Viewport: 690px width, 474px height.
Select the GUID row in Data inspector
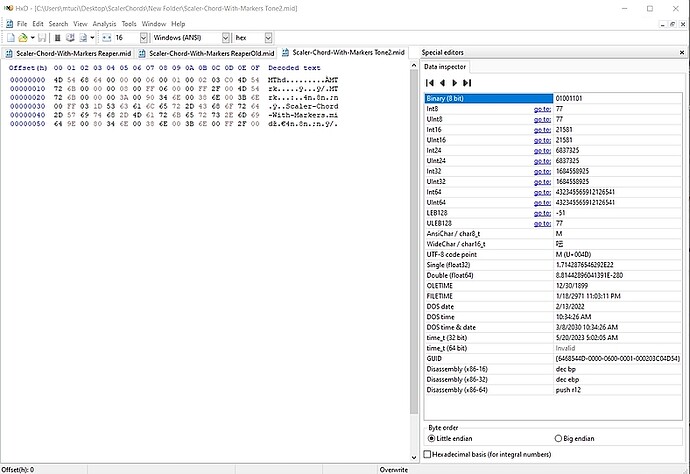point(553,359)
